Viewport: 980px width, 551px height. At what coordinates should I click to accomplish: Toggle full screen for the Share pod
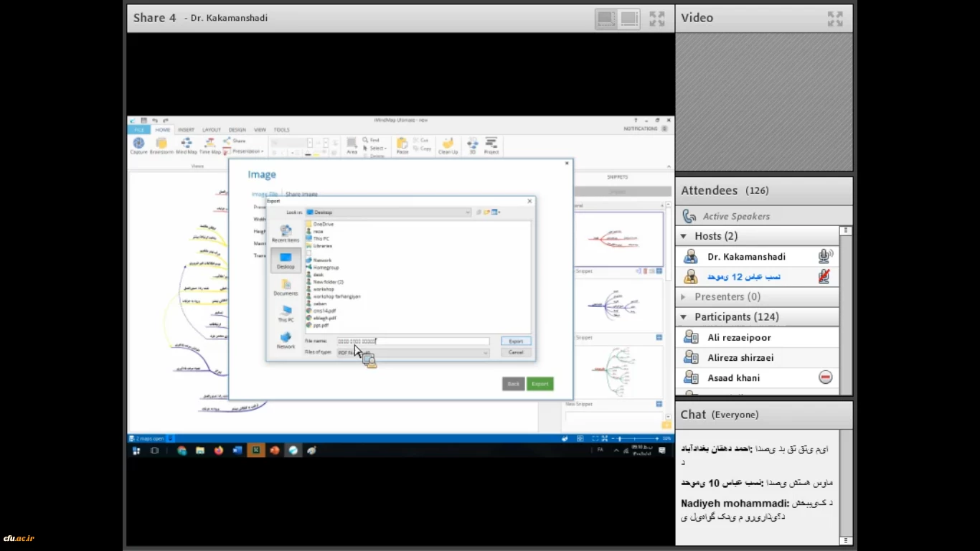(x=656, y=19)
